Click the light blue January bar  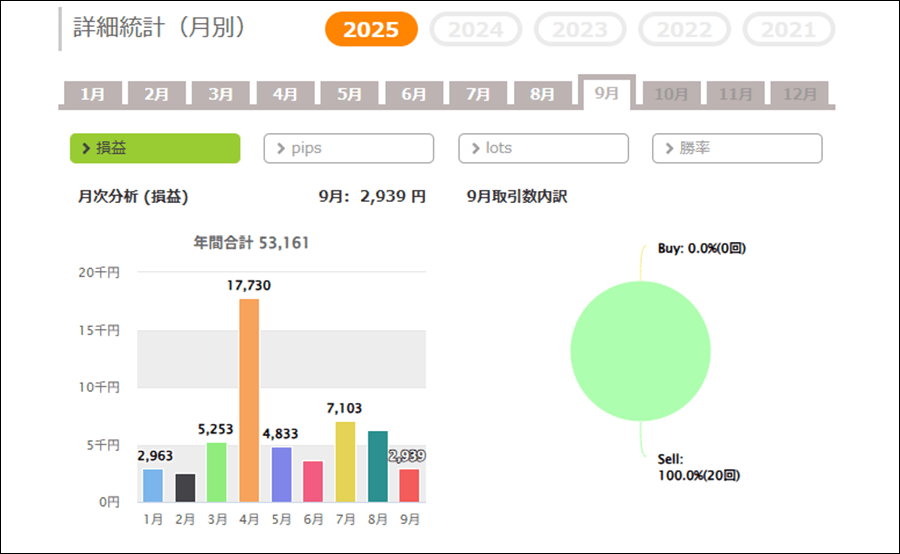(152, 485)
